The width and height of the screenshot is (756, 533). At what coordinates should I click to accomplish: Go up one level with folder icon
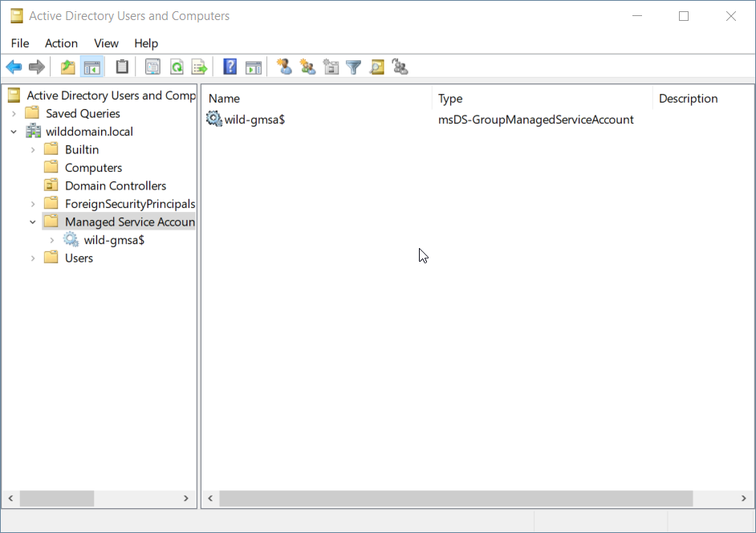[68, 67]
